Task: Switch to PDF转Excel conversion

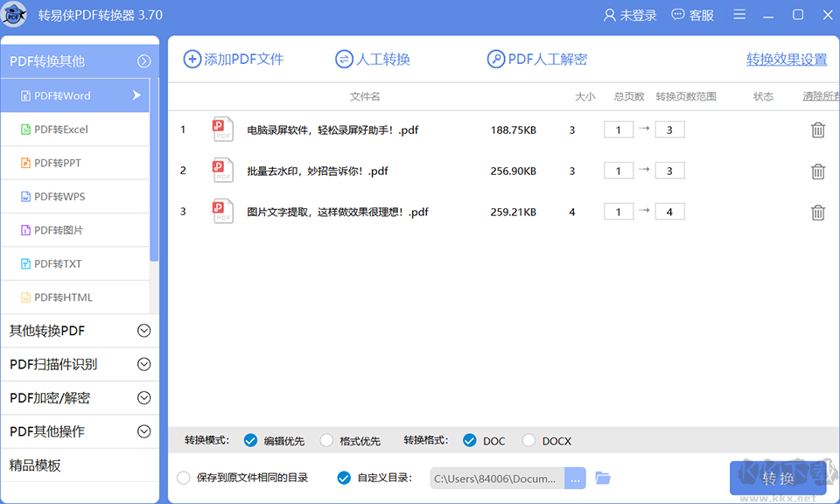Action: pyautogui.click(x=59, y=129)
